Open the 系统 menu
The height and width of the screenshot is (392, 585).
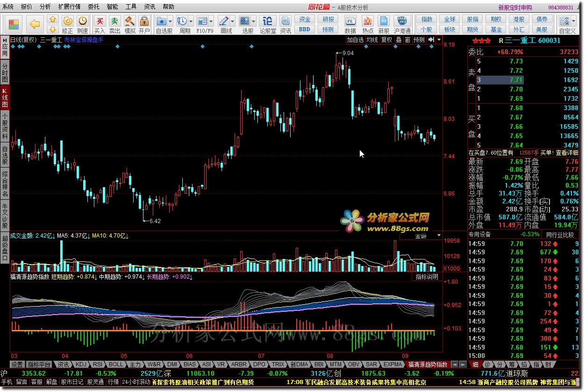coord(8,7)
